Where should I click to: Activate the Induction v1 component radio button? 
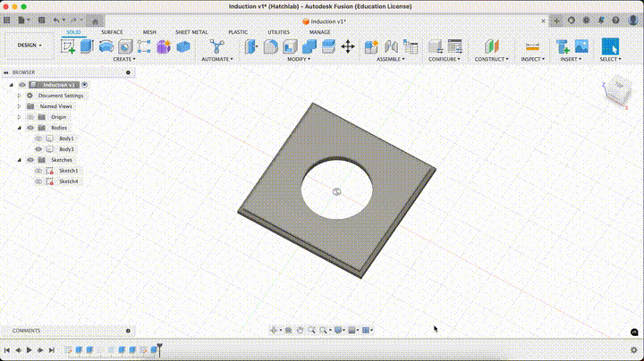coord(85,85)
